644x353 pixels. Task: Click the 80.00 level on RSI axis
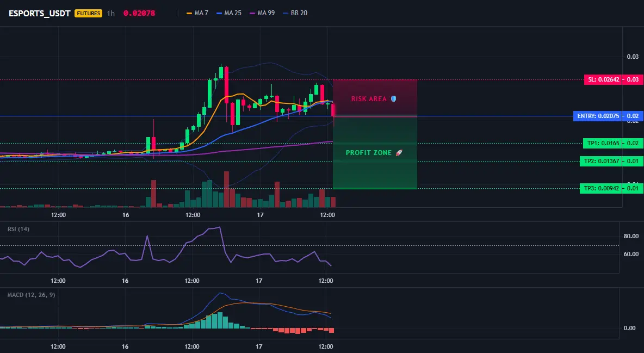[631, 236]
